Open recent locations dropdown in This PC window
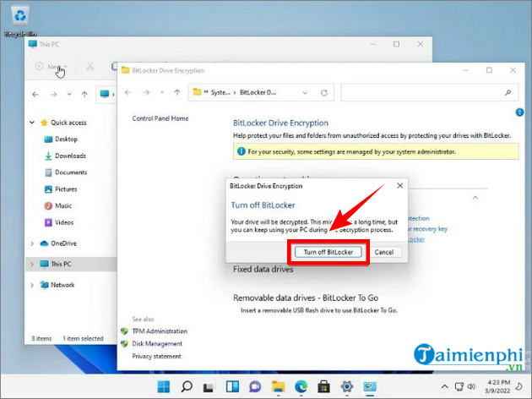532x399 pixels. click(69, 95)
